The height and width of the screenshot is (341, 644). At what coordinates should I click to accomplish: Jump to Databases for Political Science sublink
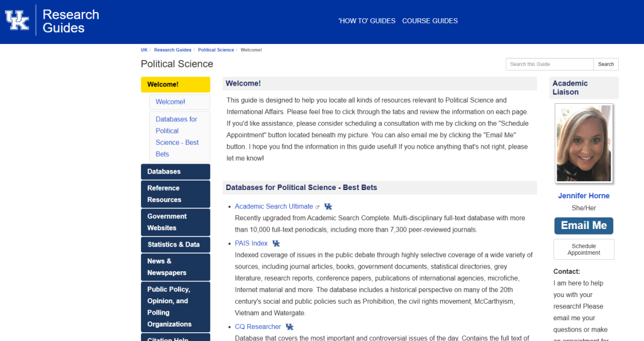point(179,137)
